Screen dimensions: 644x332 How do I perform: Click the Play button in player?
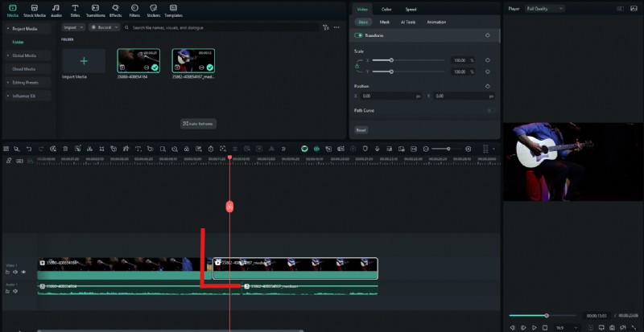point(535,328)
